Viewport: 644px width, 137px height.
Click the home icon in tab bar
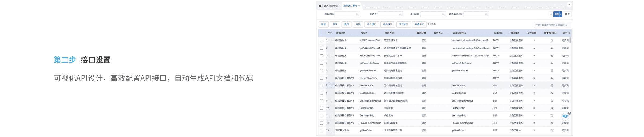pyautogui.click(x=320, y=6)
